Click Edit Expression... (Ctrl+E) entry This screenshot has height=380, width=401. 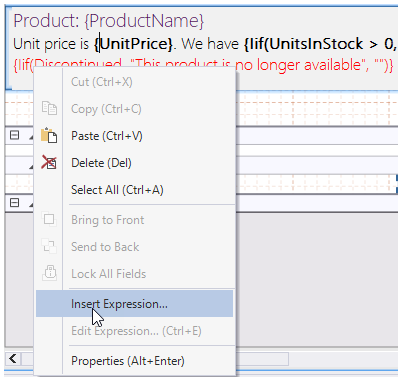pos(134,331)
